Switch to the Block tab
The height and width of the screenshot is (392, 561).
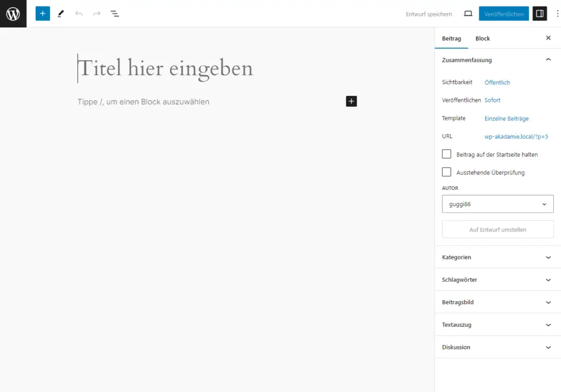tap(483, 38)
